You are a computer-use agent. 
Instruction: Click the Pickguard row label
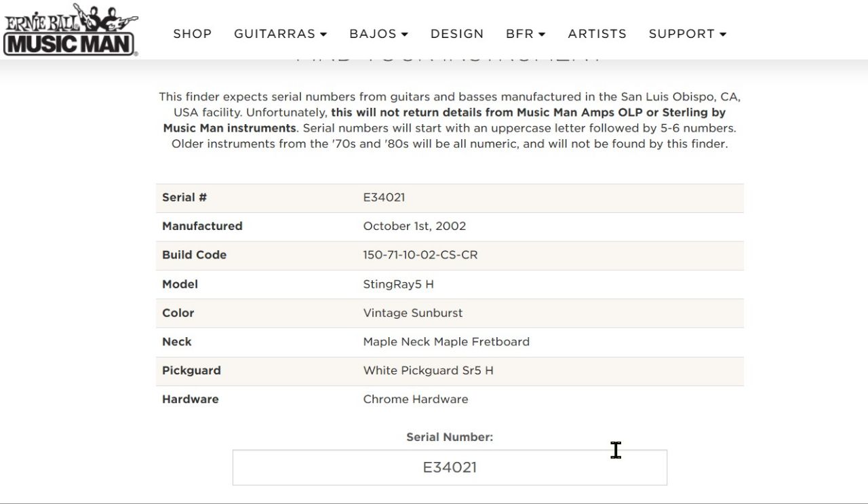tap(191, 370)
